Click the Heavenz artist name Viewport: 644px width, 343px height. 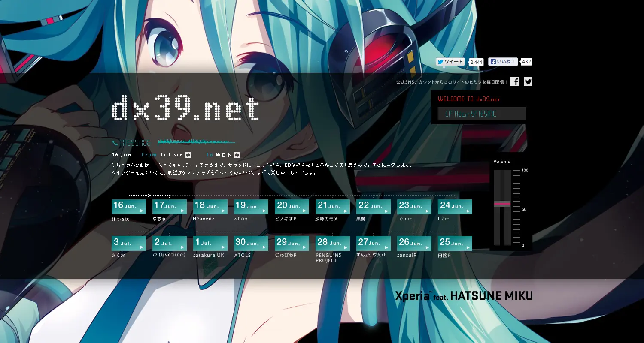click(204, 219)
